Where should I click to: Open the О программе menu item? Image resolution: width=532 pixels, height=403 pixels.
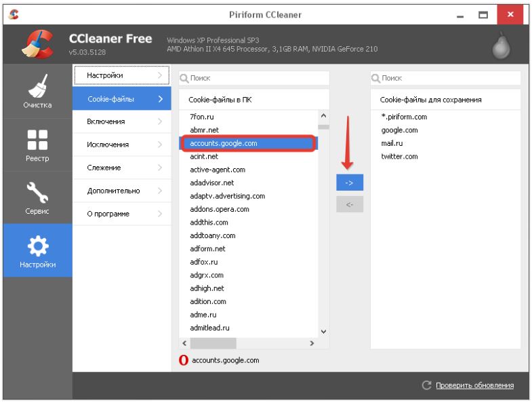pos(122,214)
